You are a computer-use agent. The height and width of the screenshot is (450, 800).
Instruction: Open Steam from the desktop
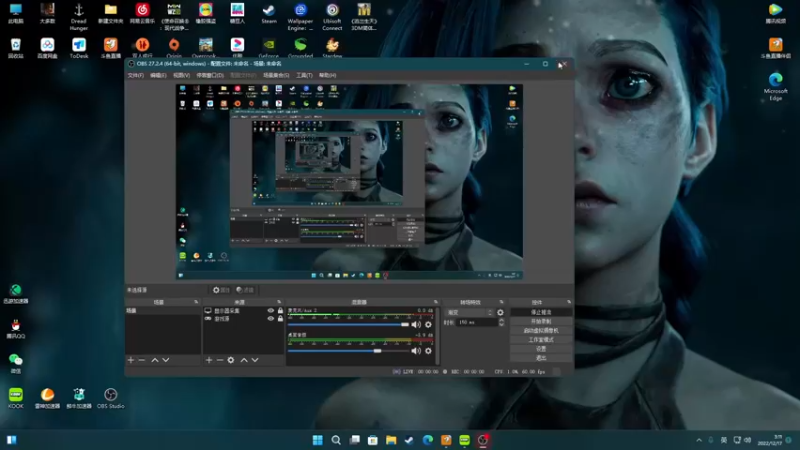[269, 14]
